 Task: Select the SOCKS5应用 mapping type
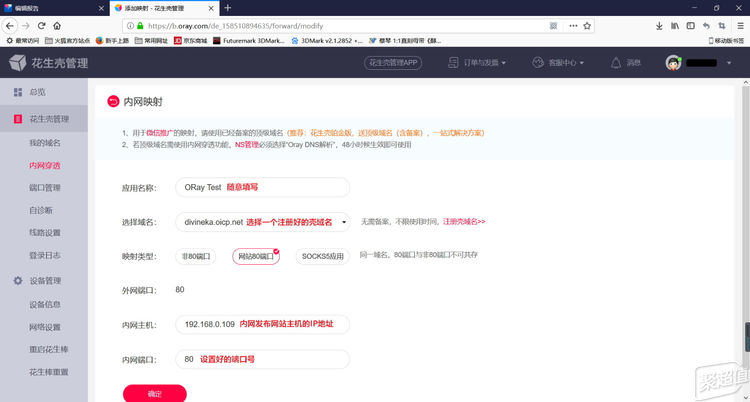click(322, 256)
